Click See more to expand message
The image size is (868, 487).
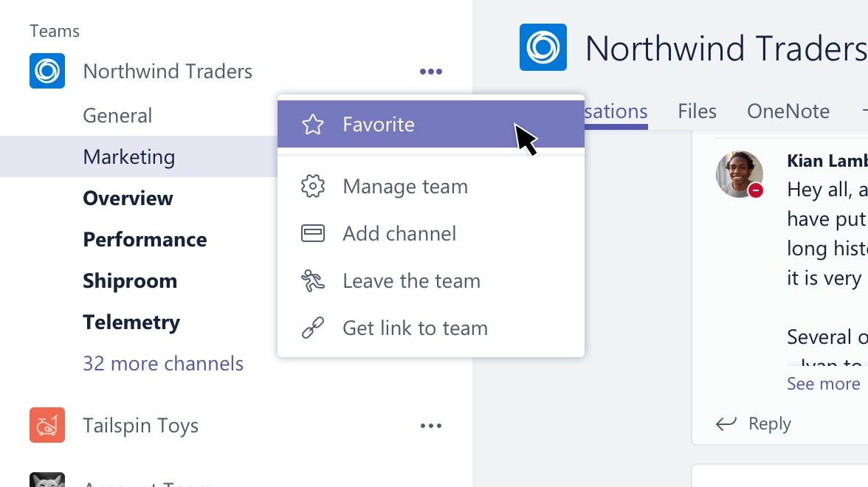point(824,384)
